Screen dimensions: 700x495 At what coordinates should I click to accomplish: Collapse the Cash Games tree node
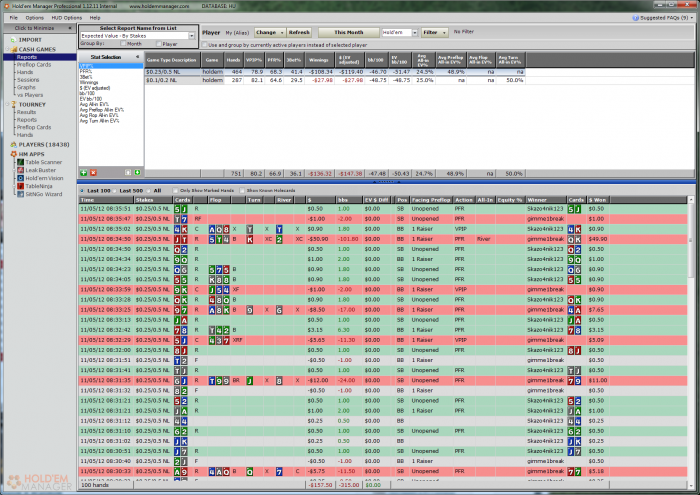(7, 49)
